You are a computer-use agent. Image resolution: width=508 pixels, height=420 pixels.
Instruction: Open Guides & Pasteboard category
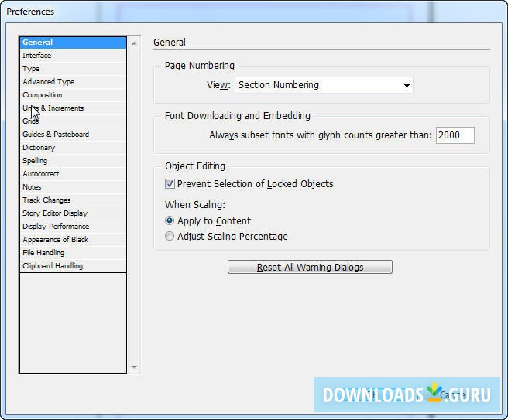click(73, 135)
